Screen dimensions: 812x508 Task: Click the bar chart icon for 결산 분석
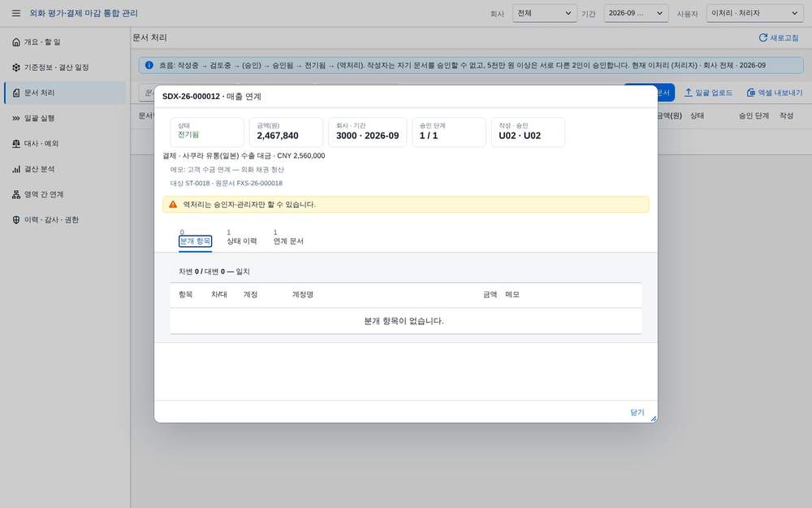pyautogui.click(x=16, y=169)
